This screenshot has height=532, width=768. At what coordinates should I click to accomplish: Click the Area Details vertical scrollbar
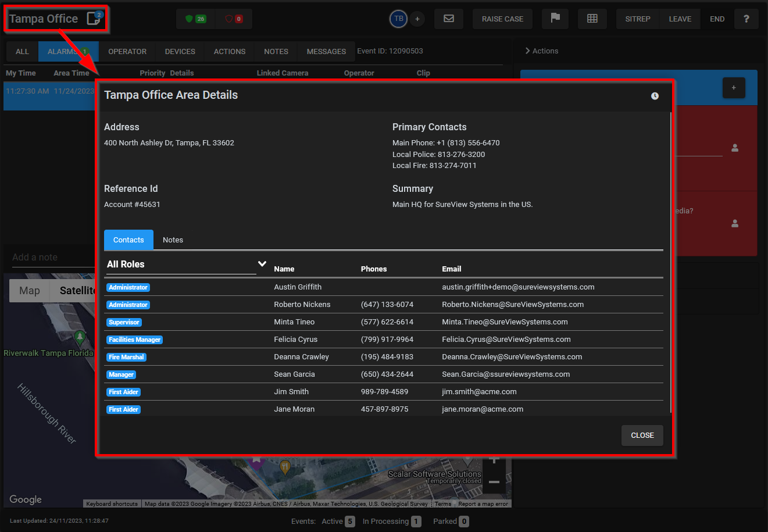click(671, 263)
